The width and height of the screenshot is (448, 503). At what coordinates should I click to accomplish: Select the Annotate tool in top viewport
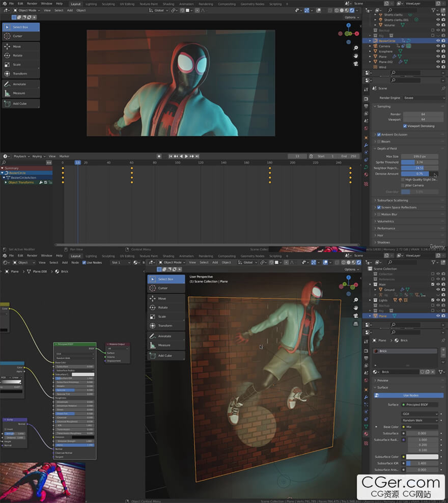[21, 84]
